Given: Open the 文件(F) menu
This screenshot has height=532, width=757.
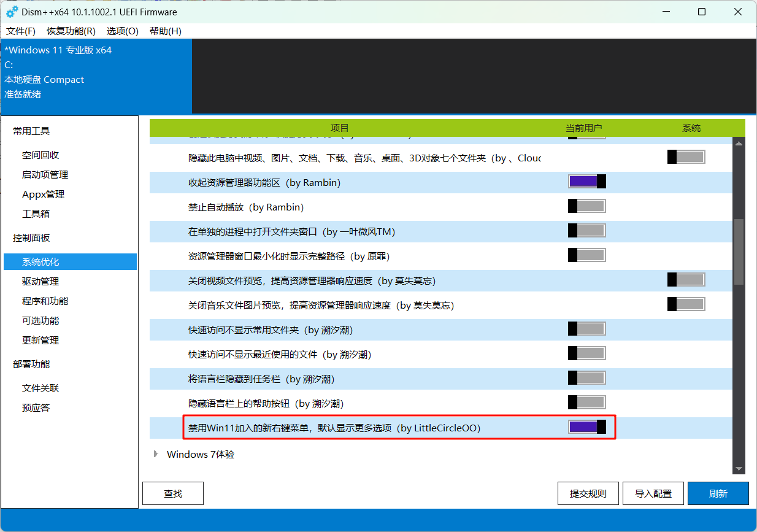Looking at the screenshot, I should 21,31.
